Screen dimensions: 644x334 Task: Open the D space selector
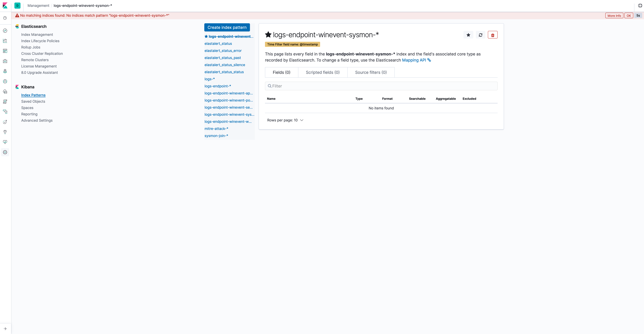[17, 6]
